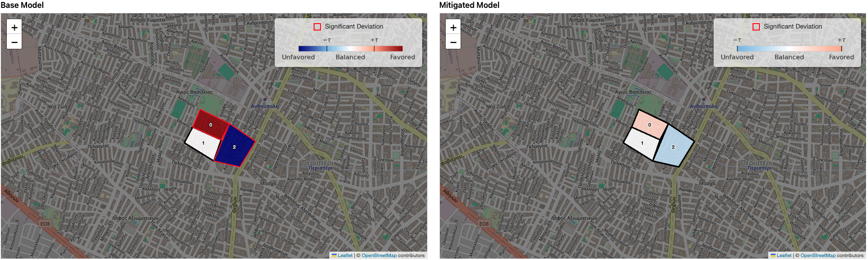Click 'Unfavored' label in Mitigated Model legend
Image resolution: width=868 pixels, height=260 pixels.
coord(737,57)
